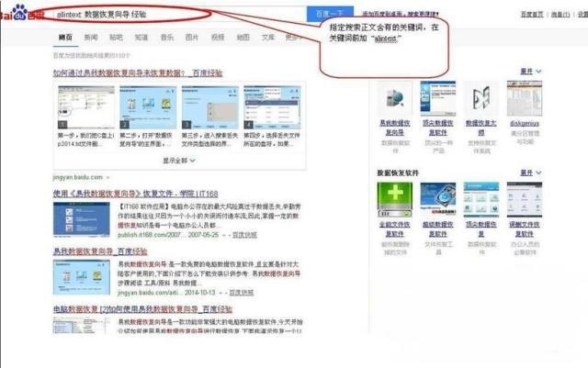Open the 全能文件恢复软件 link
This screenshot has height=368, width=588.
coord(394,229)
